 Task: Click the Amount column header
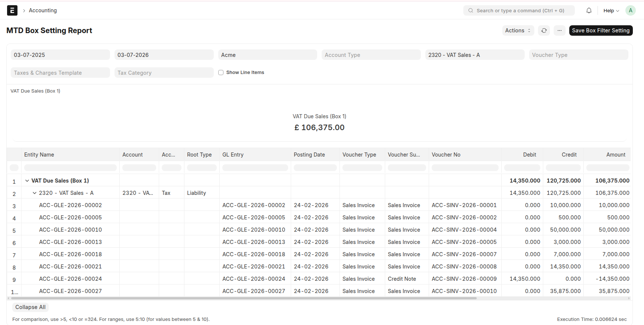point(608,155)
